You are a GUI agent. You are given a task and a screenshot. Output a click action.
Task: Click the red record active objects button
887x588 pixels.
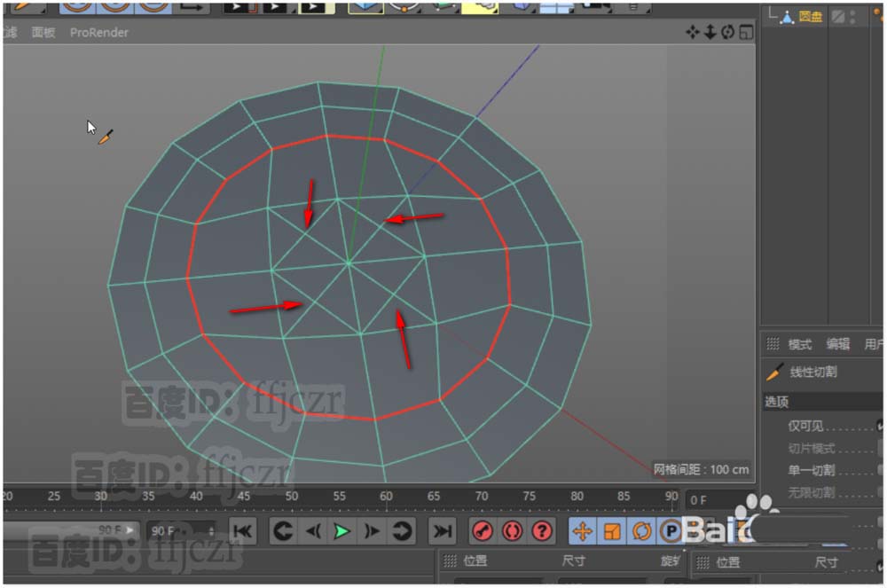483,531
